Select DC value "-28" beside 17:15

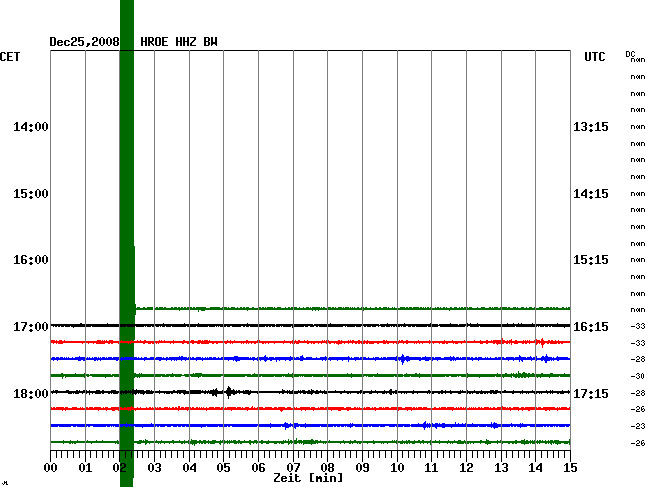click(638, 393)
